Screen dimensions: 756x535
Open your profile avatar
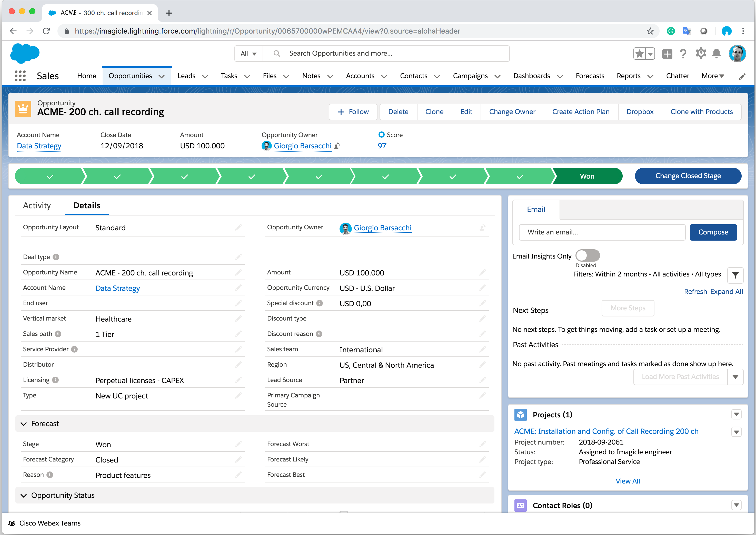coord(738,53)
